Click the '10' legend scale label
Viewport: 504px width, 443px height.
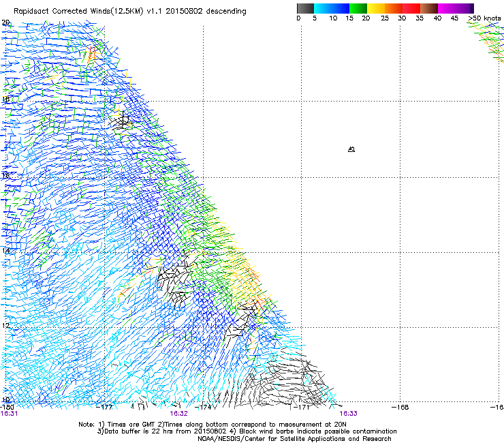coord(333,18)
